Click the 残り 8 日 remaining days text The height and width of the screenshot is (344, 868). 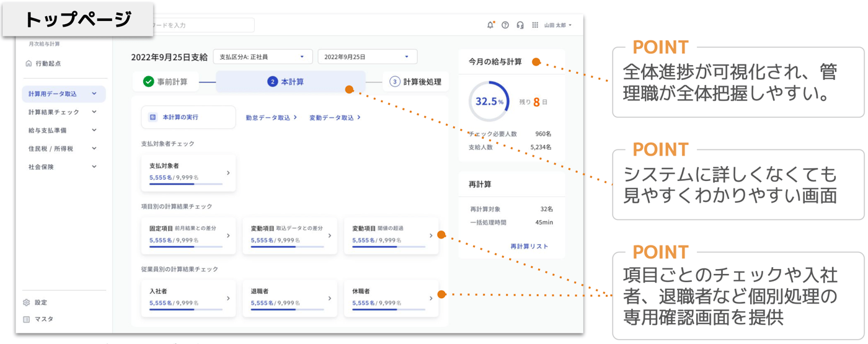point(533,102)
